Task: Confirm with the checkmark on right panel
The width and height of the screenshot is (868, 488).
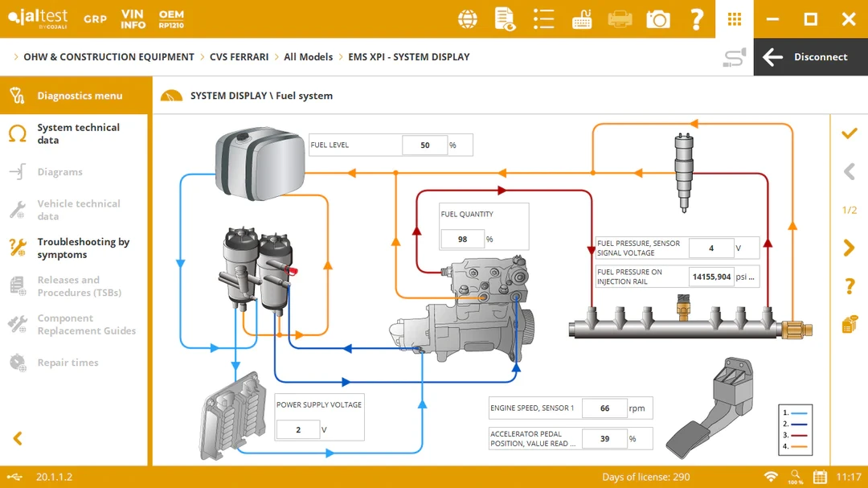Action: tap(849, 133)
